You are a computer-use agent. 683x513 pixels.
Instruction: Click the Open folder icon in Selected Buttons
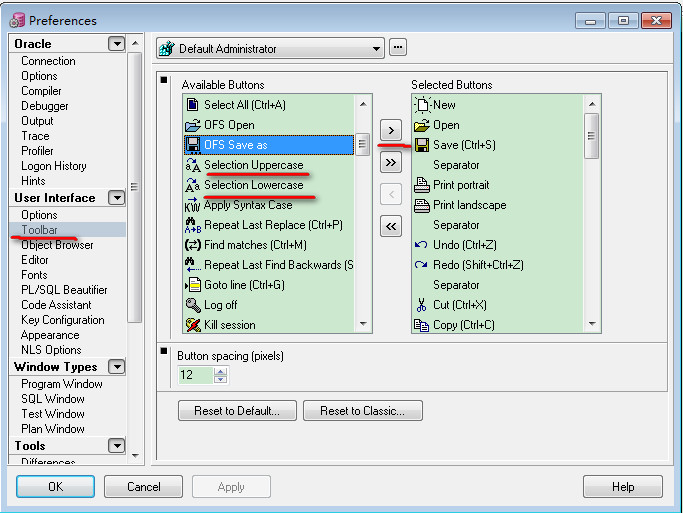(422, 125)
